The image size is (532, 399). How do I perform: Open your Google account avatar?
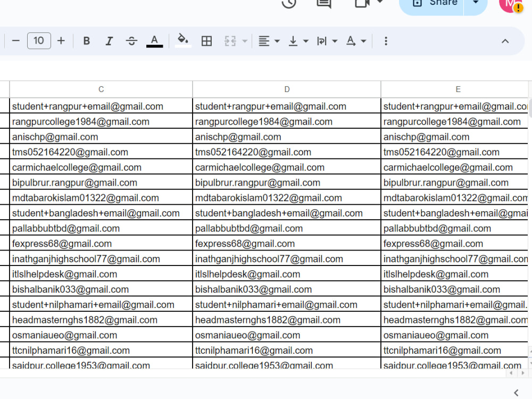[x=509, y=5]
